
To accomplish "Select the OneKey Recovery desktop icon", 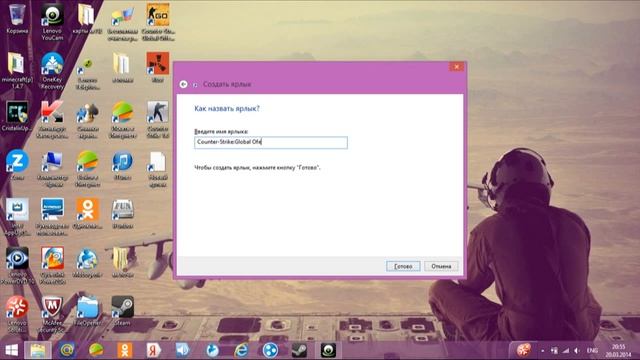I will [52, 70].
